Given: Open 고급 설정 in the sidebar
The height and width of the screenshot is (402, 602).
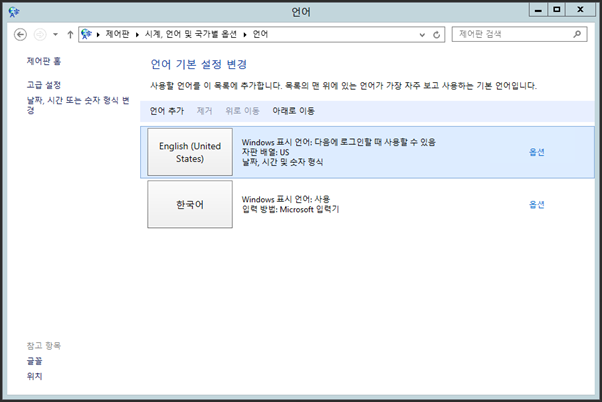Looking at the screenshot, I should click(43, 85).
